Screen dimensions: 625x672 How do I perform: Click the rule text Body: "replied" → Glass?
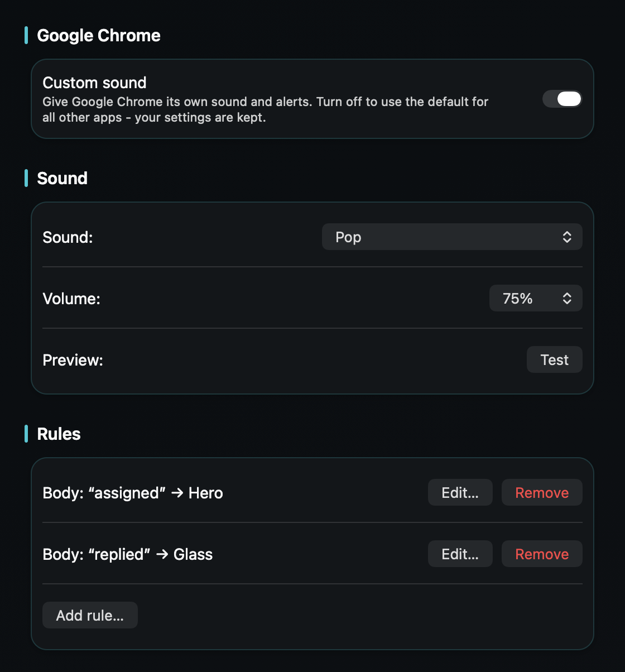[128, 554]
